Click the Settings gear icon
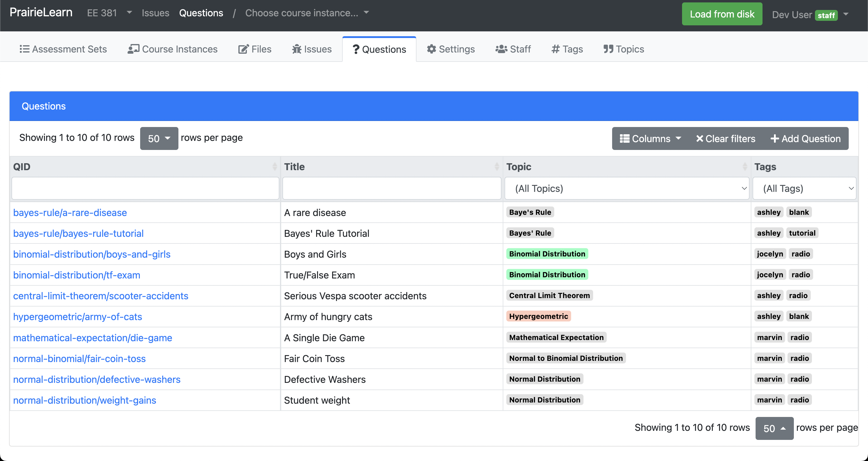The height and width of the screenshot is (461, 868). tap(431, 49)
